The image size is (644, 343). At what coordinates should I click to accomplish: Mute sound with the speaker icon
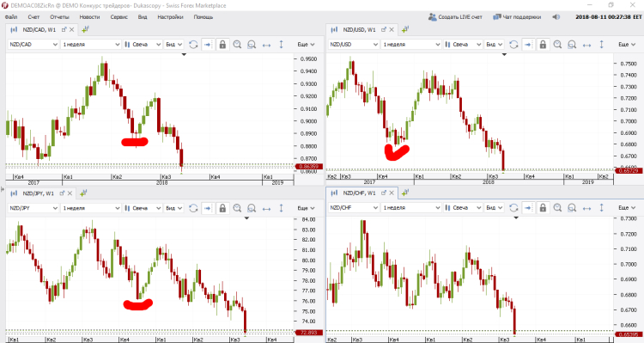coord(556,17)
